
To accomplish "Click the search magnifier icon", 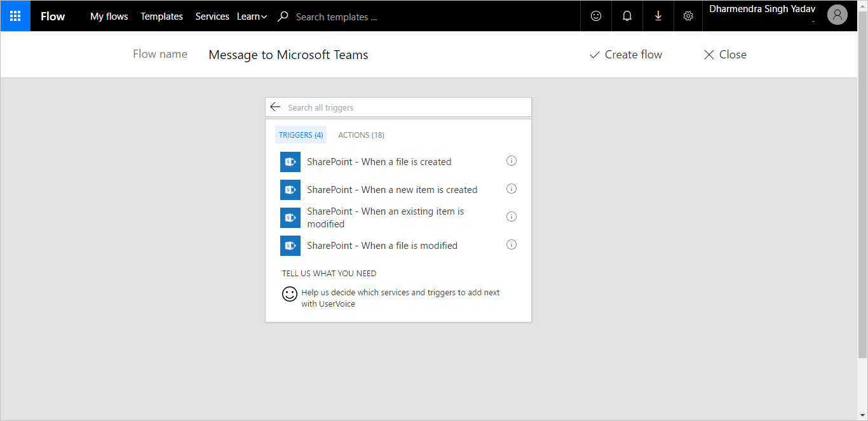I will pos(283,17).
